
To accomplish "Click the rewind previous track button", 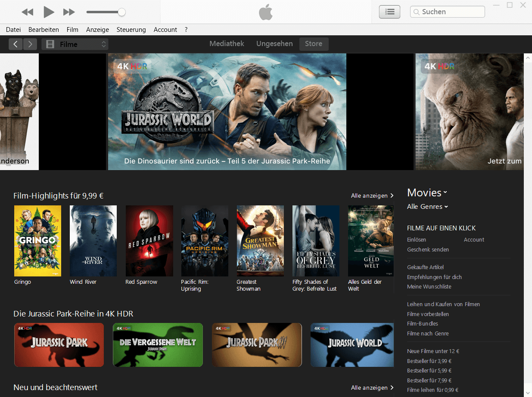I will point(28,12).
